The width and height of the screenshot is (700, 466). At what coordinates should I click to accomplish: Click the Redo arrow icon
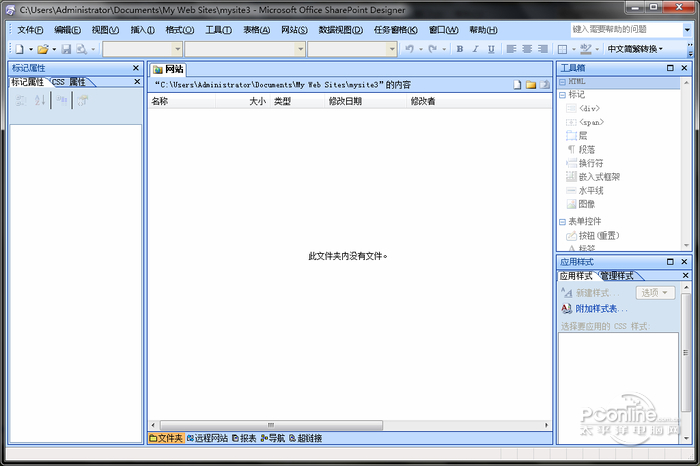point(432,49)
